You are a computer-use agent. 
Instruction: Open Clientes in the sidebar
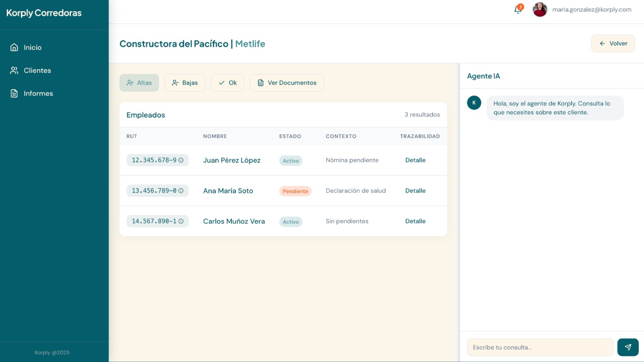click(x=37, y=70)
